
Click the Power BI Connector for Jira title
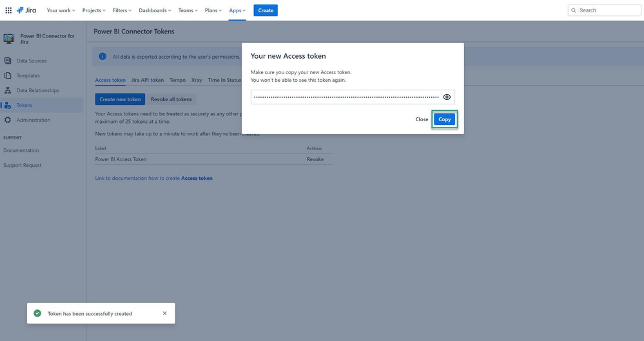(47, 39)
